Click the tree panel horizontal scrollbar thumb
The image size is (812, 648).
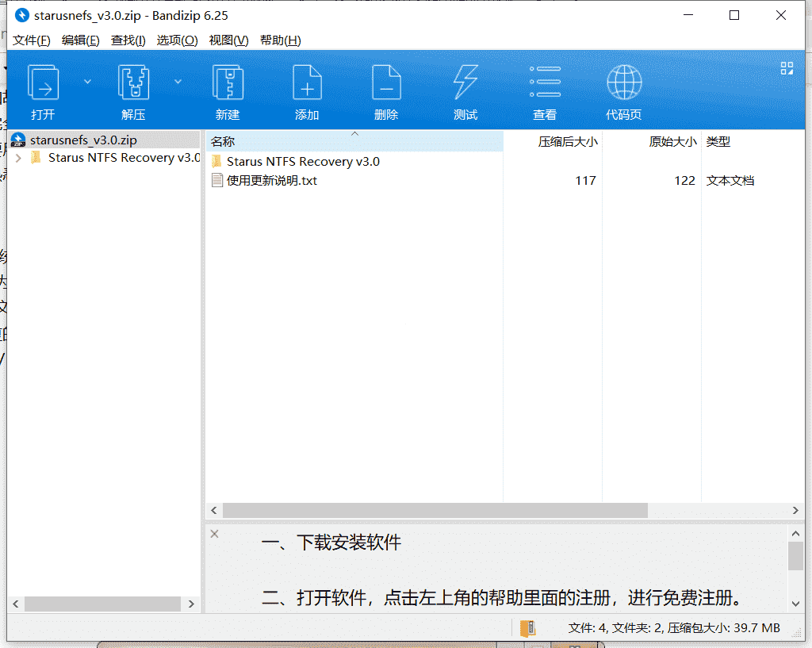[x=102, y=604]
